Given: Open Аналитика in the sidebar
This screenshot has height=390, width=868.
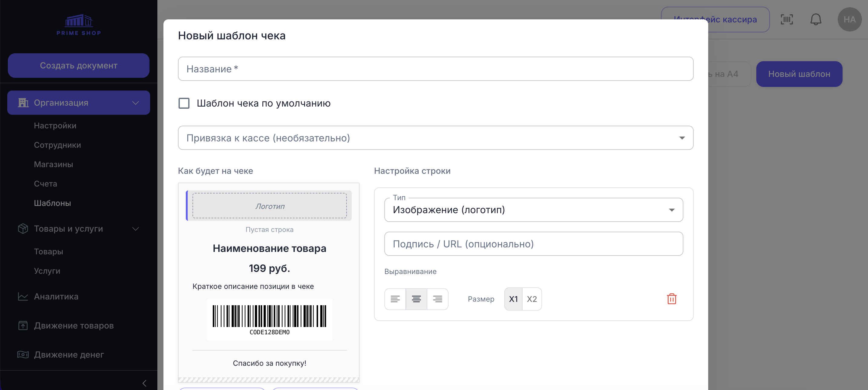Looking at the screenshot, I should (56, 296).
